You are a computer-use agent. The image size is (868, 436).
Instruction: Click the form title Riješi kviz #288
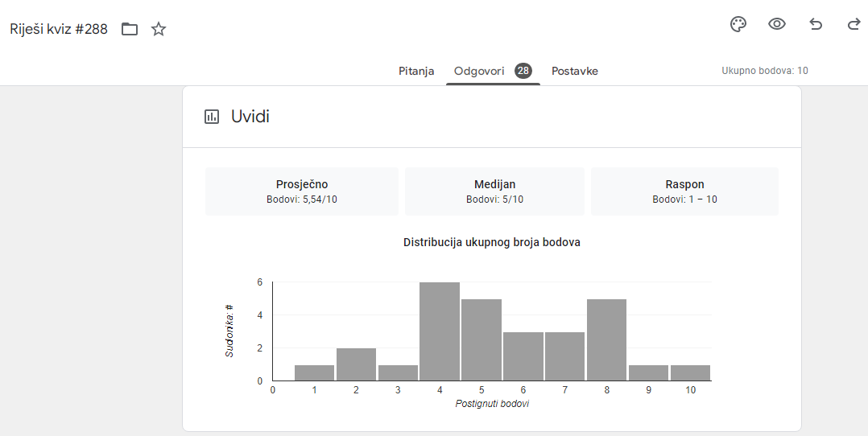pos(59,30)
